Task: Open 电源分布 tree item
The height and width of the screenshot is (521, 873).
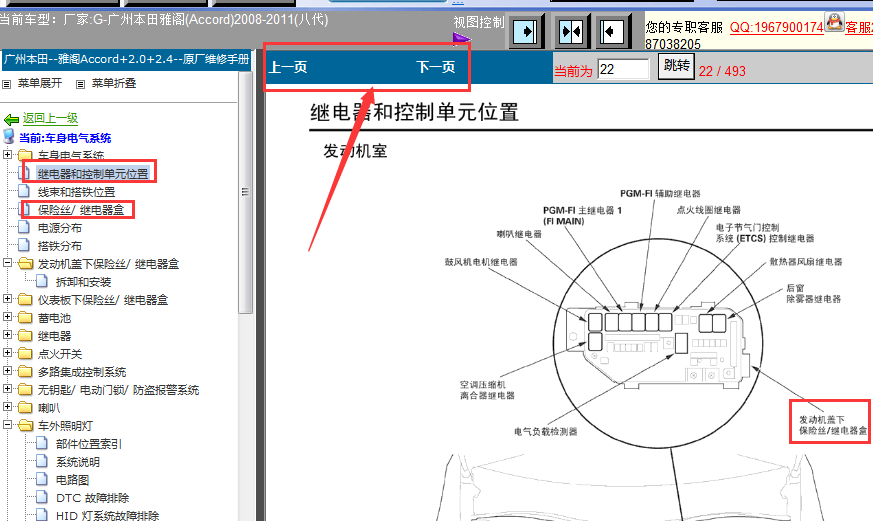Action: (x=60, y=228)
